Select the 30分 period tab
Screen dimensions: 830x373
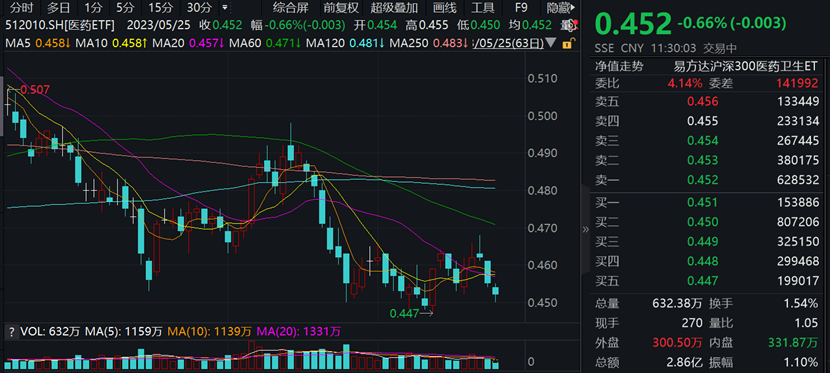point(199,7)
